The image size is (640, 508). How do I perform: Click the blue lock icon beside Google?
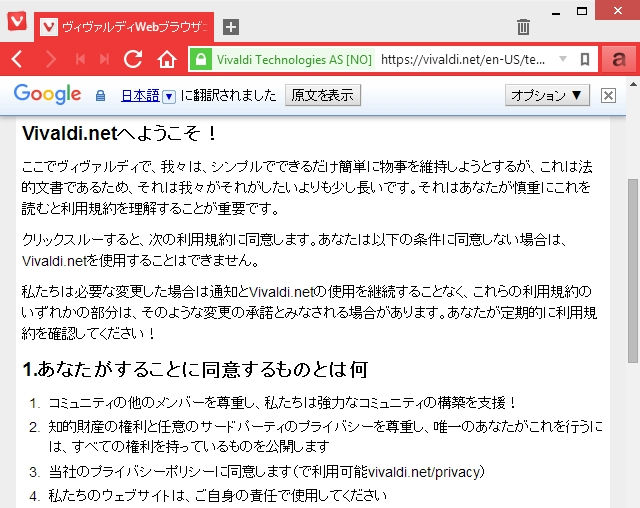pyautogui.click(x=100, y=96)
